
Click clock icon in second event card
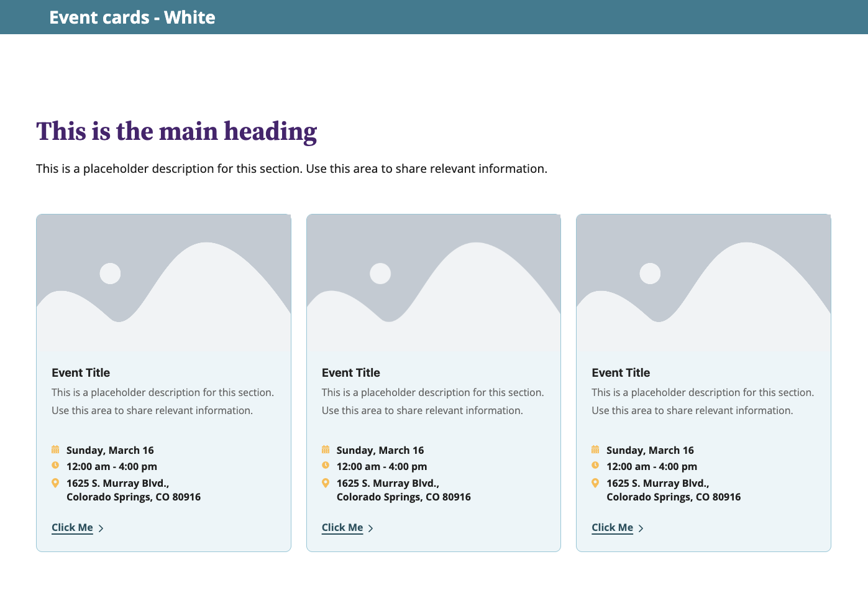[x=326, y=466]
